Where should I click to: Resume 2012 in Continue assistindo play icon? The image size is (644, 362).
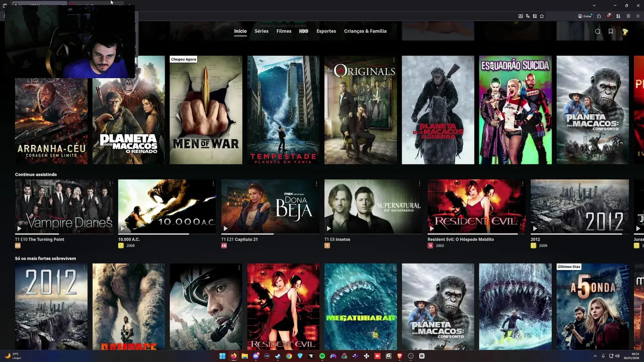[x=535, y=229]
